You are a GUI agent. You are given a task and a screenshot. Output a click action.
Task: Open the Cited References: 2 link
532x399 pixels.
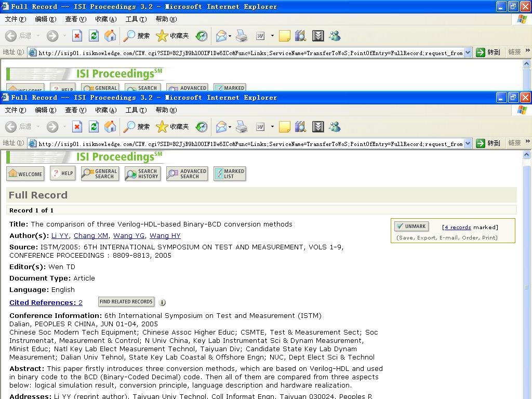46,302
